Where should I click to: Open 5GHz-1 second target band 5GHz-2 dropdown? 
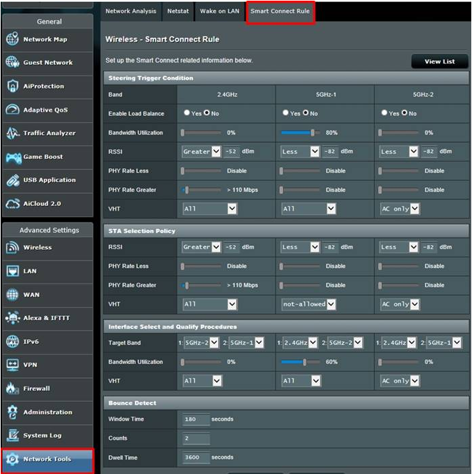point(345,342)
